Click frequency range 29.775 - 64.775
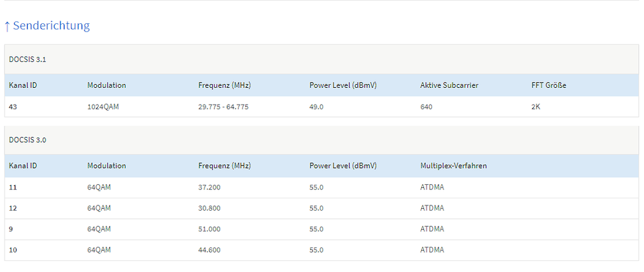Image resolution: width=644 pixels, height=272 pixels. pos(223,107)
